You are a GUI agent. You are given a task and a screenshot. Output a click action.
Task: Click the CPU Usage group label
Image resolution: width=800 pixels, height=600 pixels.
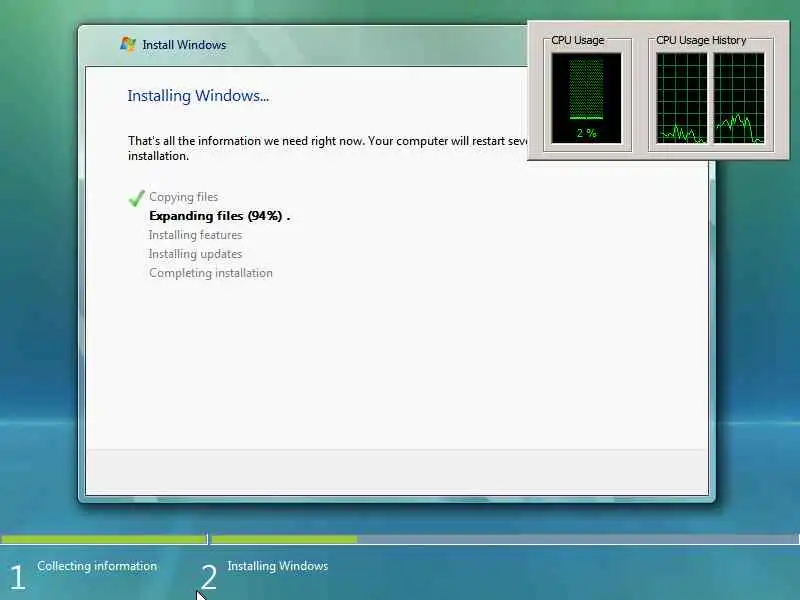tap(578, 40)
